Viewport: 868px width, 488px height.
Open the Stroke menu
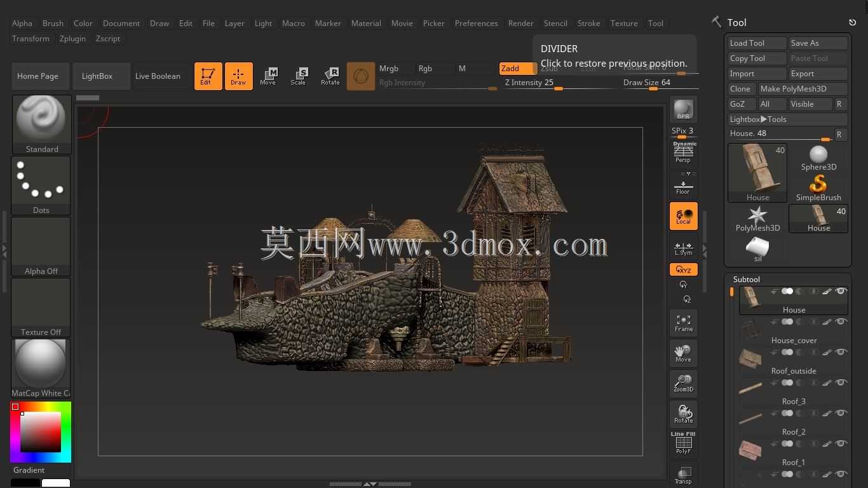click(x=589, y=24)
